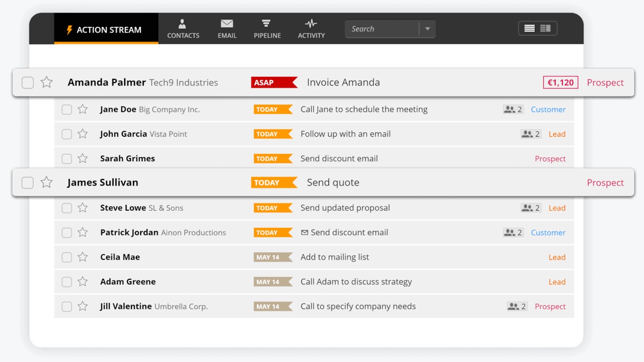
Task: Star the James Sullivan contact
Action: tap(47, 182)
